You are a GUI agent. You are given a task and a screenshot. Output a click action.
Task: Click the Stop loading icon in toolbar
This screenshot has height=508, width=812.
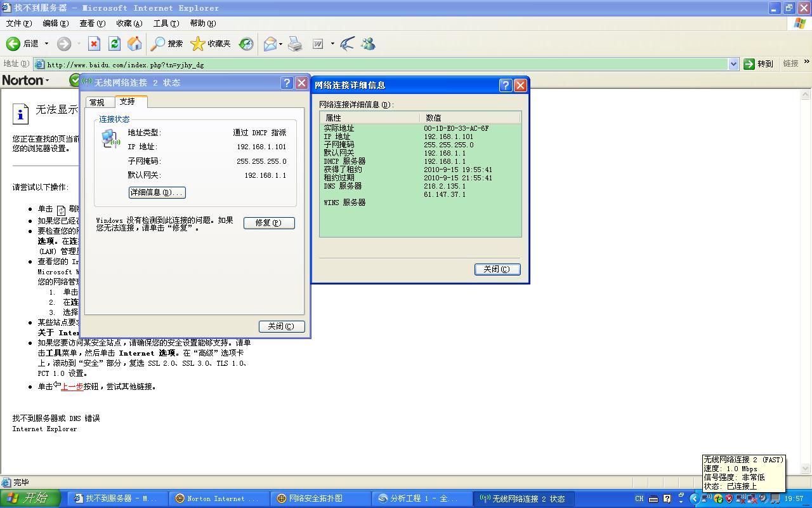[x=94, y=44]
